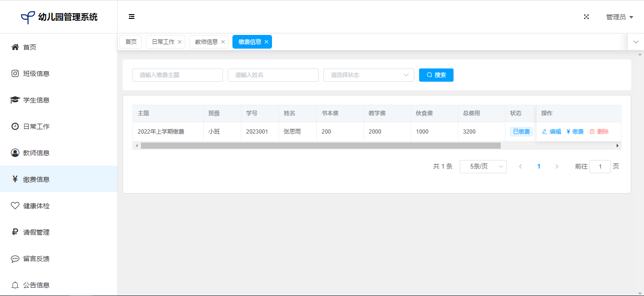This screenshot has width=644, height=296.
Task: Click 编辑 link for 张思雨's record
Action: click(x=552, y=132)
